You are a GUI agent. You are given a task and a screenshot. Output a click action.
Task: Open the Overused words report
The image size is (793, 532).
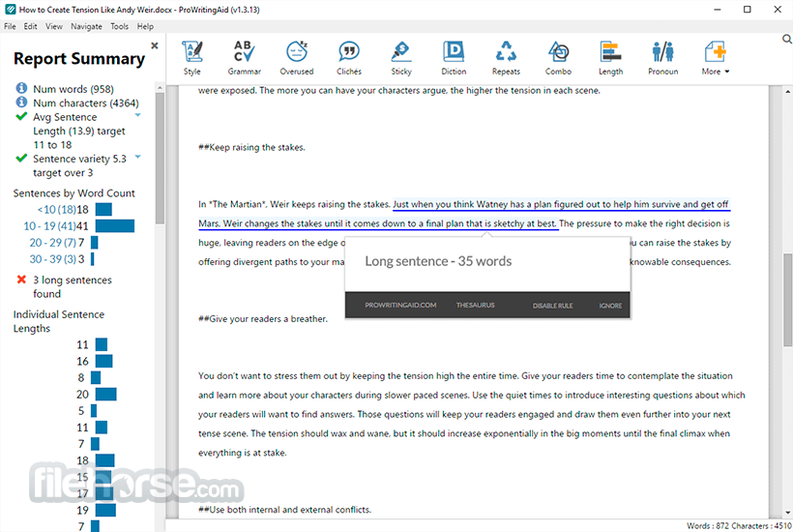click(297, 58)
